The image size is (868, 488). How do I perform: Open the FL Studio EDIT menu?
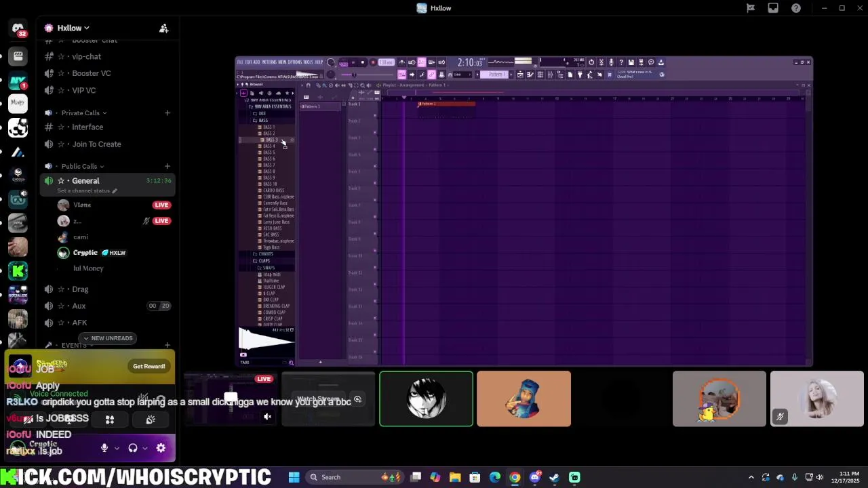(x=249, y=62)
